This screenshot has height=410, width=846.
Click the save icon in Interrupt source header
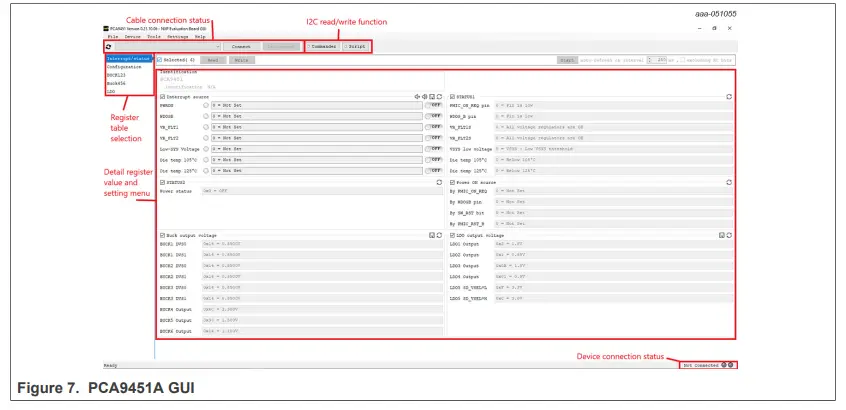click(x=432, y=97)
